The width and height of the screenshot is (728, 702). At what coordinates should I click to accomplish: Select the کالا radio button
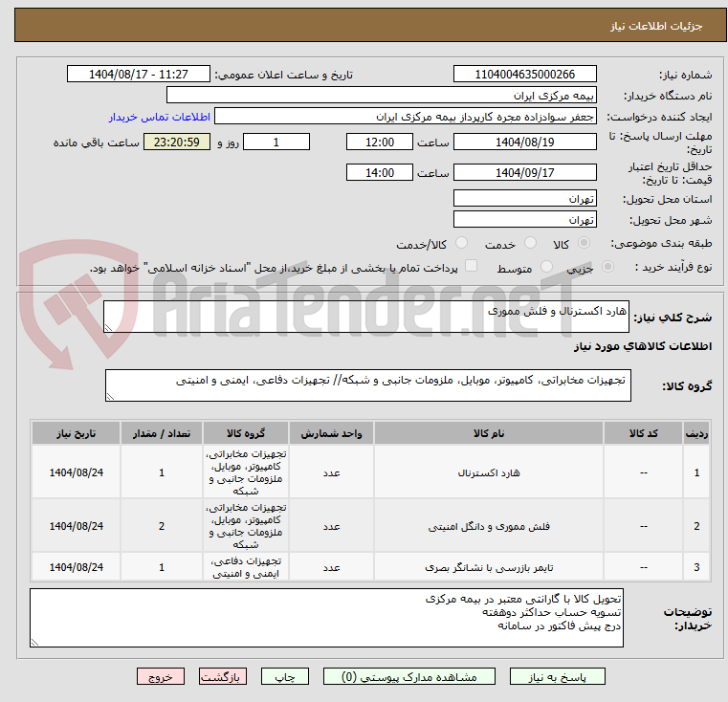585,243
